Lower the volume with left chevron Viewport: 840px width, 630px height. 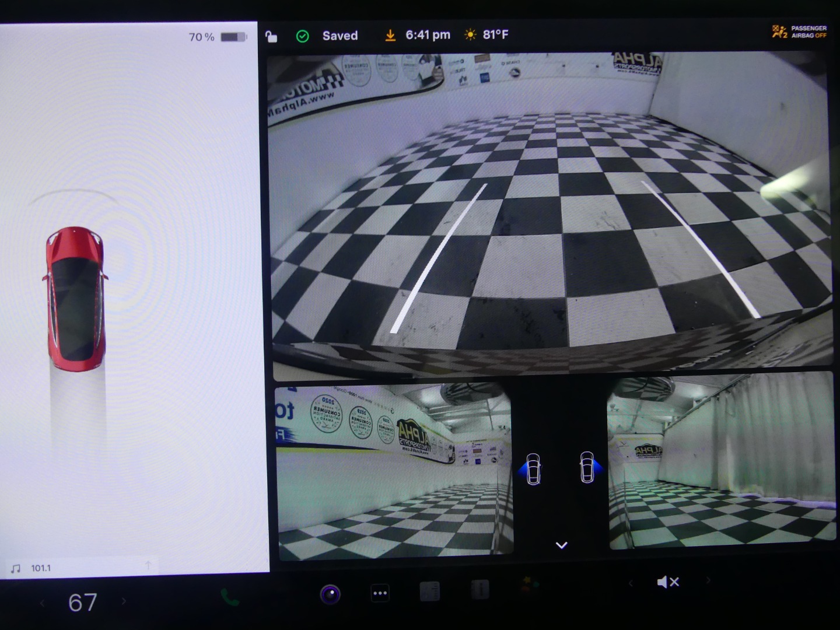coord(630,582)
